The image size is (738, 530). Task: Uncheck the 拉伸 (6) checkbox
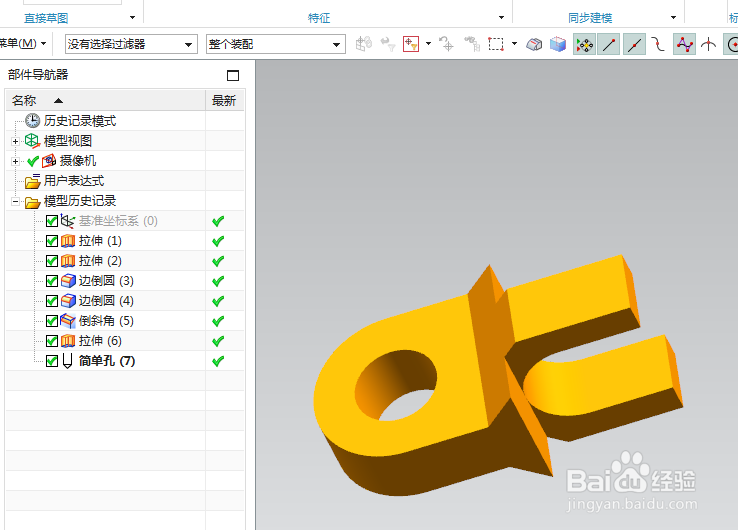(x=52, y=341)
